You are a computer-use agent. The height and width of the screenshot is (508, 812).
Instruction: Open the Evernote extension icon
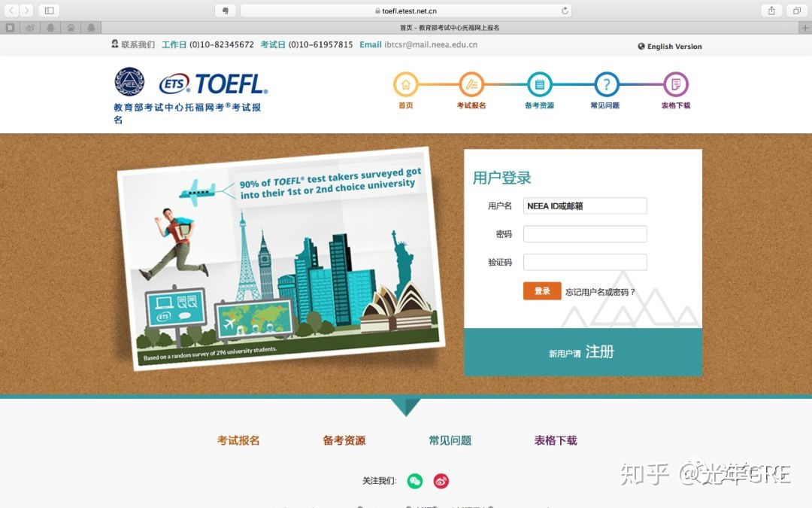pyautogui.click(x=226, y=11)
